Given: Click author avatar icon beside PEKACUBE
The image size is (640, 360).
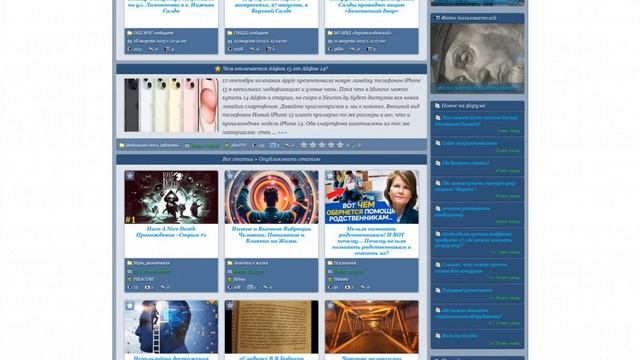Looking at the screenshot, I should coord(129,280).
